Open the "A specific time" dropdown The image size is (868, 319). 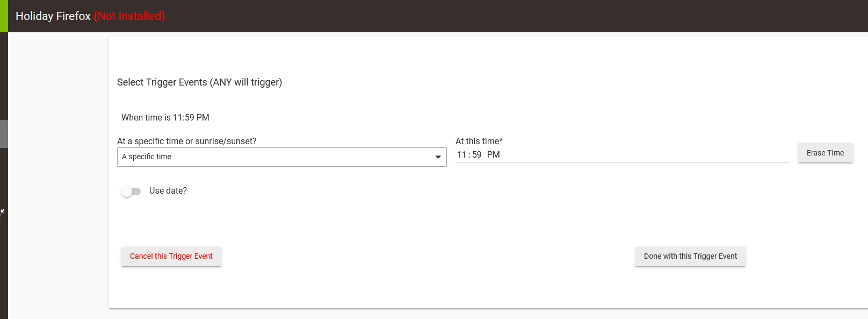(281, 157)
